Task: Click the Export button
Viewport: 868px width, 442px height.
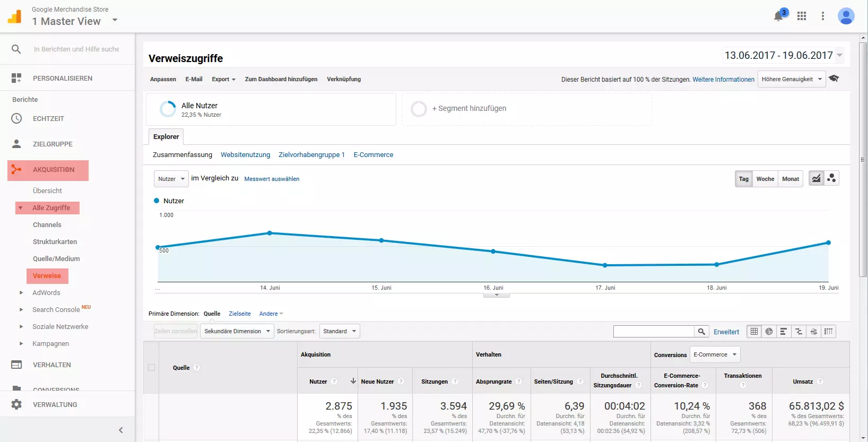Action: click(x=223, y=79)
